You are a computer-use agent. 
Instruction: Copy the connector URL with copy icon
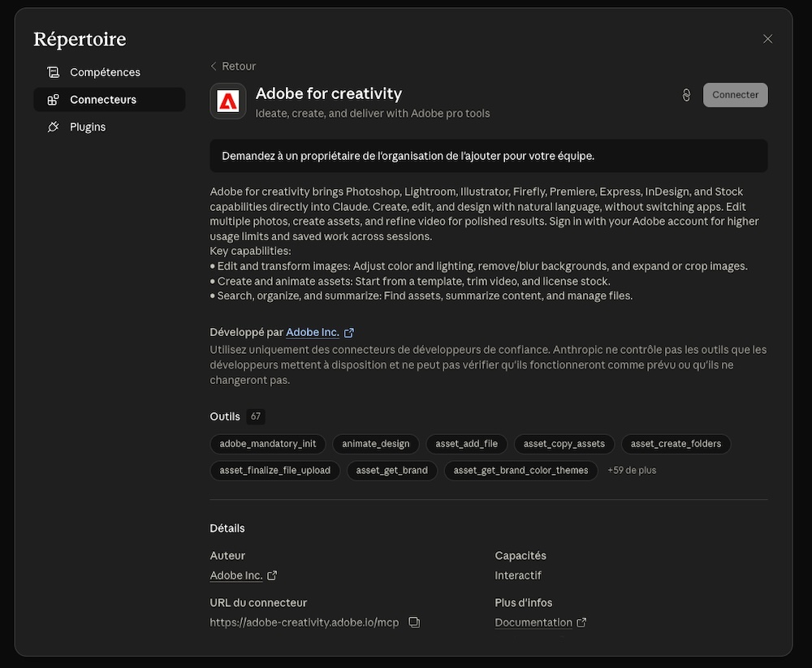point(414,623)
